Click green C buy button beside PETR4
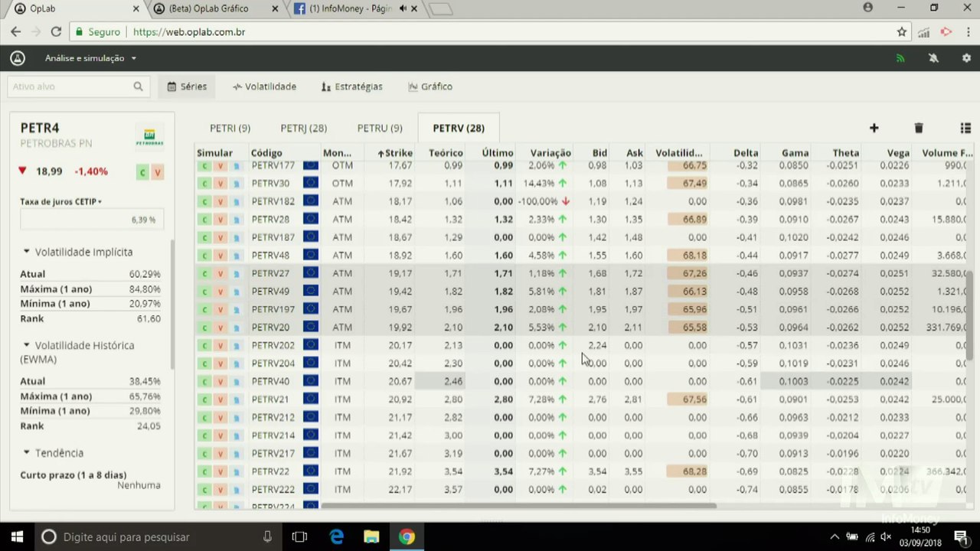The image size is (980, 551). point(142,172)
